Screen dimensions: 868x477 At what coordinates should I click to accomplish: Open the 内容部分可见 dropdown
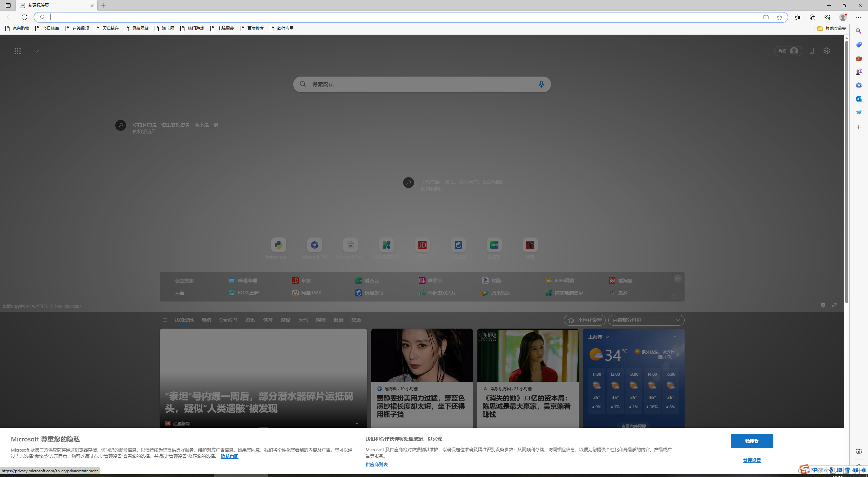646,320
